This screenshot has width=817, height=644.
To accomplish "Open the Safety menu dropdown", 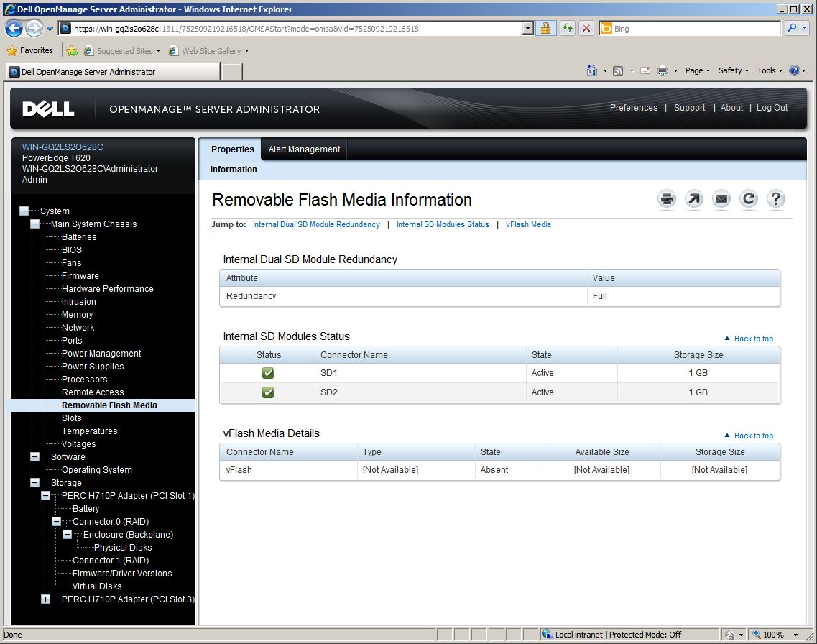I will (733, 70).
